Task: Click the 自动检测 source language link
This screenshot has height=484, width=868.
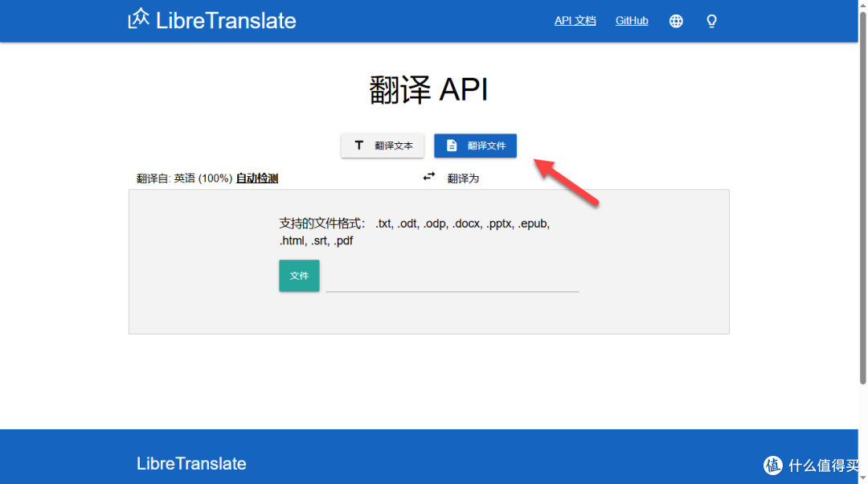Action: click(257, 178)
